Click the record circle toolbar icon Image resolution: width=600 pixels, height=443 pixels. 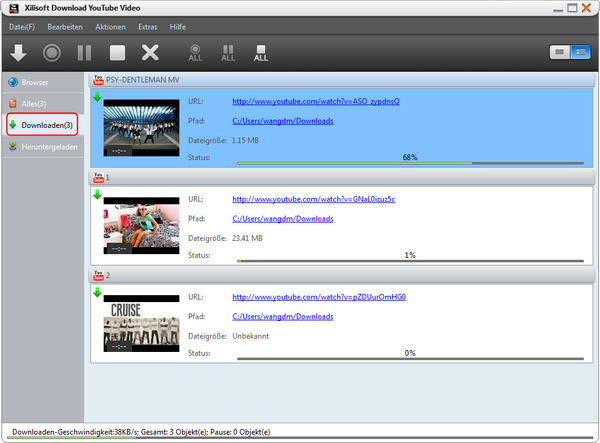click(52, 53)
